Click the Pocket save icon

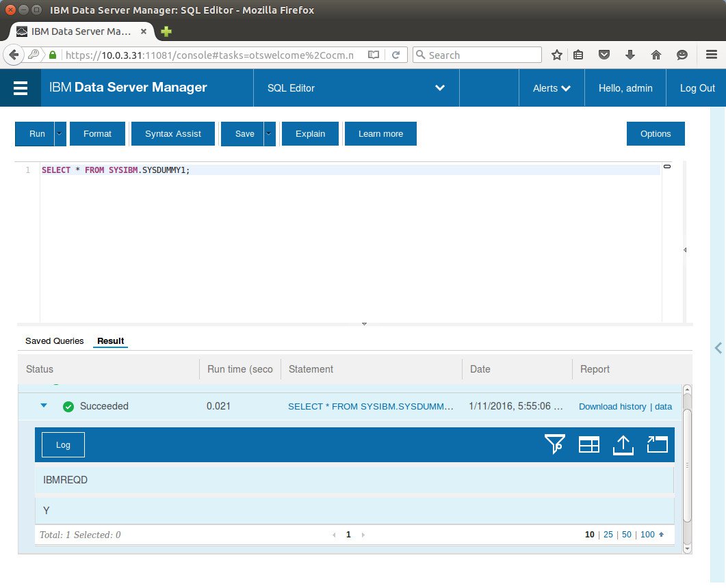click(604, 55)
